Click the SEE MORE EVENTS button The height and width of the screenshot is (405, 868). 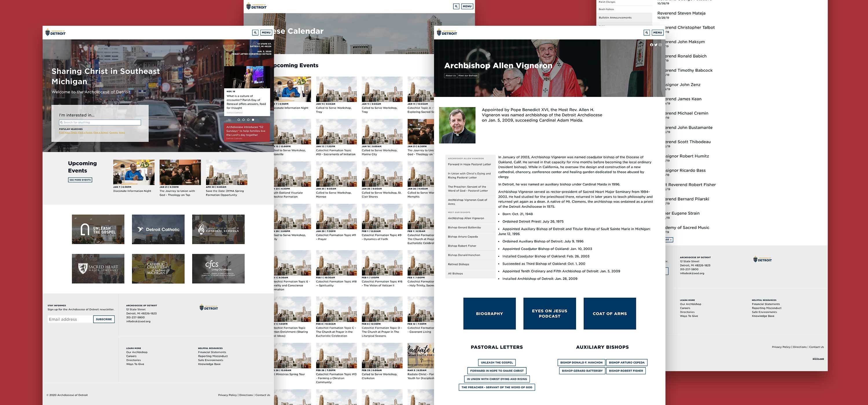[x=80, y=180]
